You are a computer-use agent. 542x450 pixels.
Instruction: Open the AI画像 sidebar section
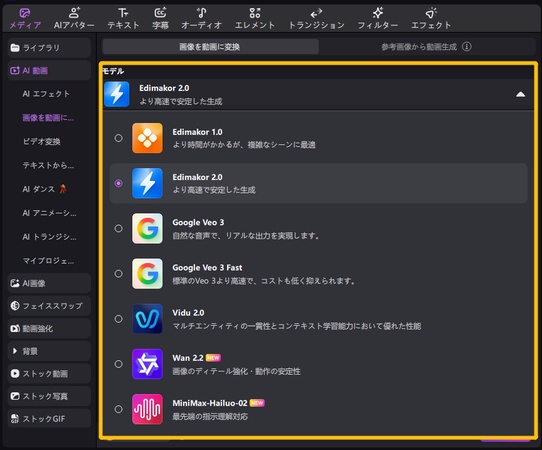coord(49,283)
